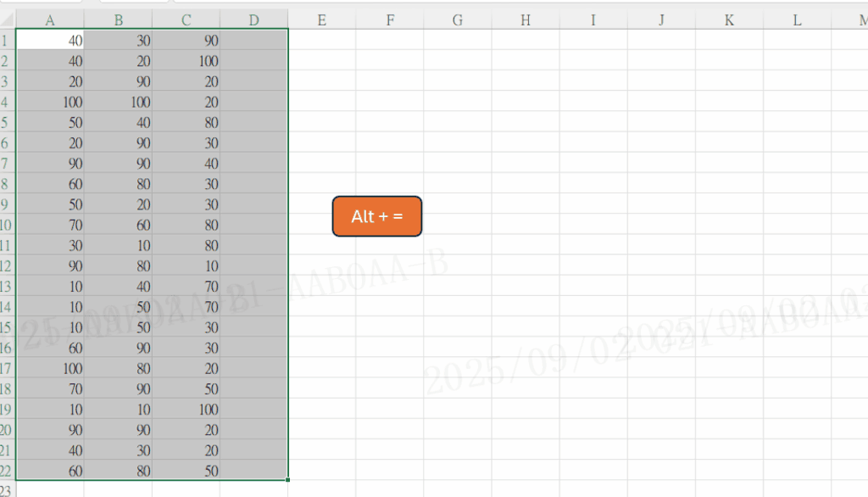The height and width of the screenshot is (497, 868).
Task: Select row 16 header
Action: 7,348
